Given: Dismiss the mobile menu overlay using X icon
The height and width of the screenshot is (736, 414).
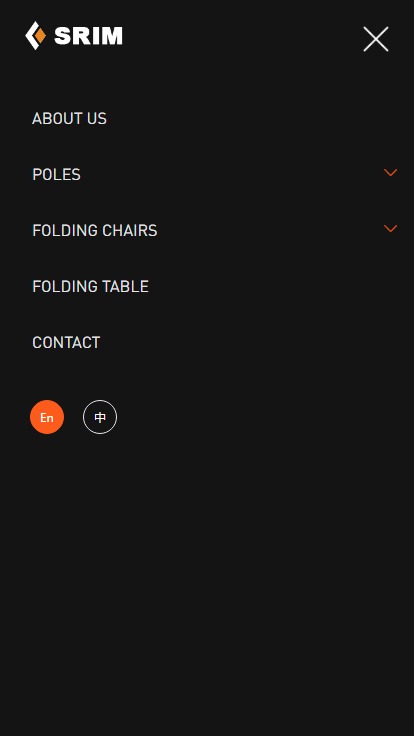Looking at the screenshot, I should [x=376, y=39].
